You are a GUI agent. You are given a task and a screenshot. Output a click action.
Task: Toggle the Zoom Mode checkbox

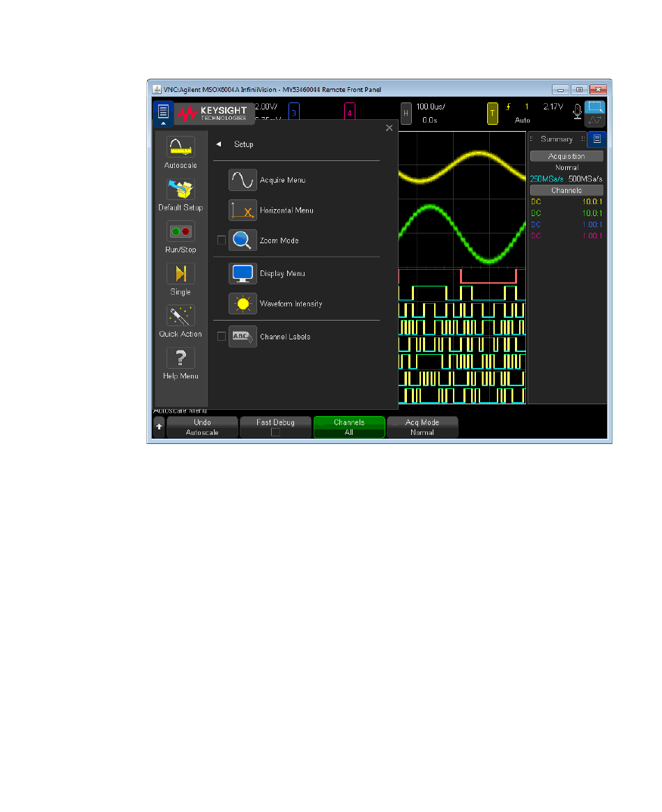[x=222, y=240]
